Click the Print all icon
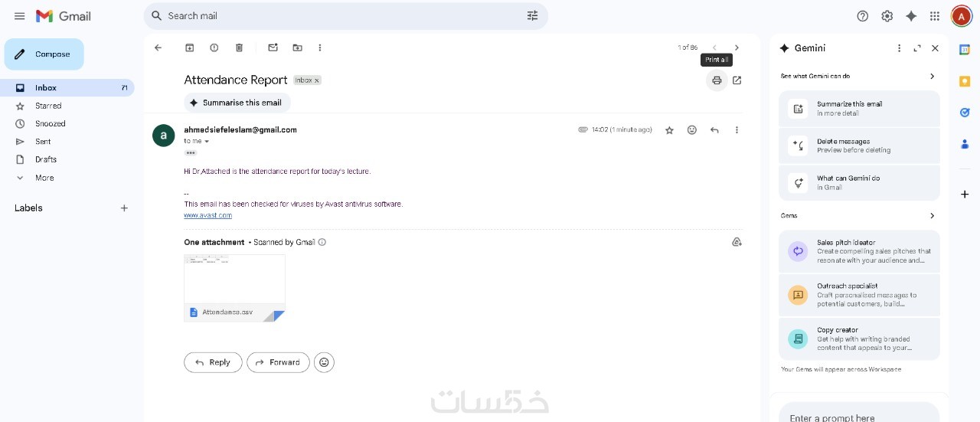980x422 pixels. click(717, 80)
